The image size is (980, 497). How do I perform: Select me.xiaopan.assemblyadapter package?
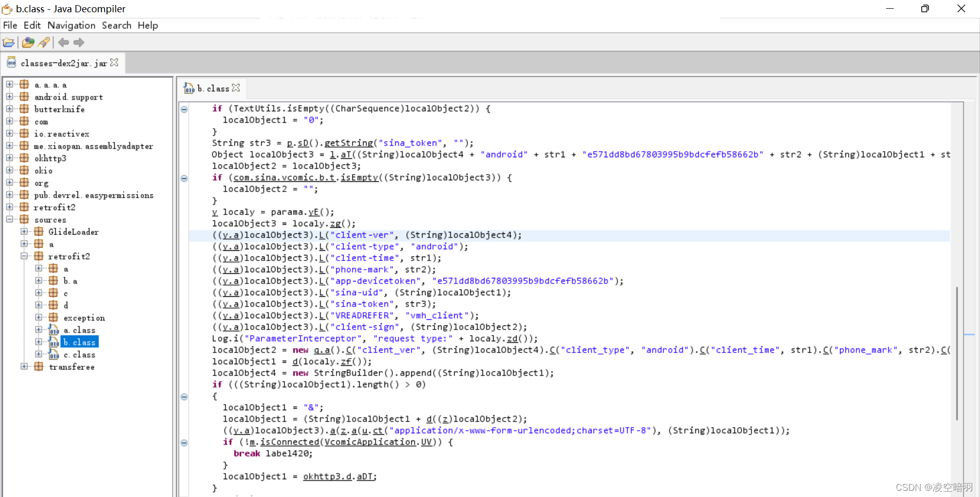[x=93, y=146]
